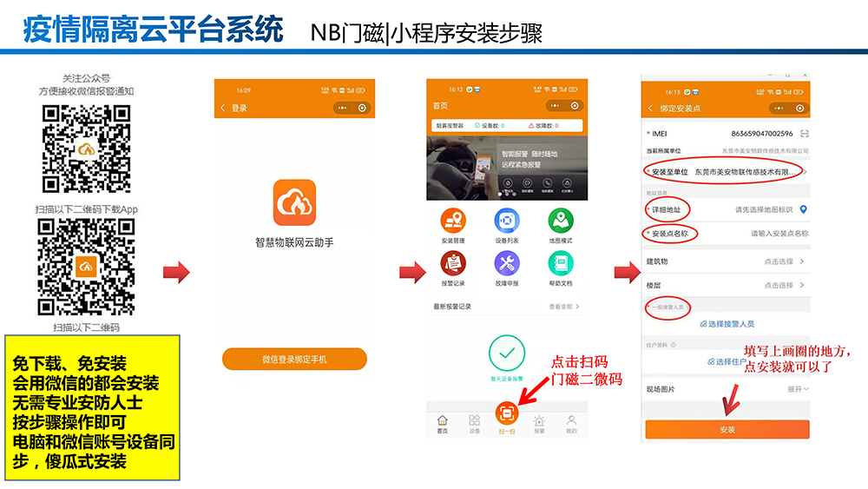
Task: Expand the 安装至单位 unit selector
Action: click(x=726, y=172)
